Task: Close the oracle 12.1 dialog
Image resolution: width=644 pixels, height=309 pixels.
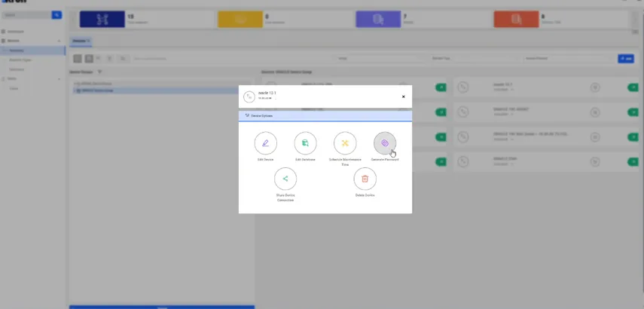Action: pos(403,96)
